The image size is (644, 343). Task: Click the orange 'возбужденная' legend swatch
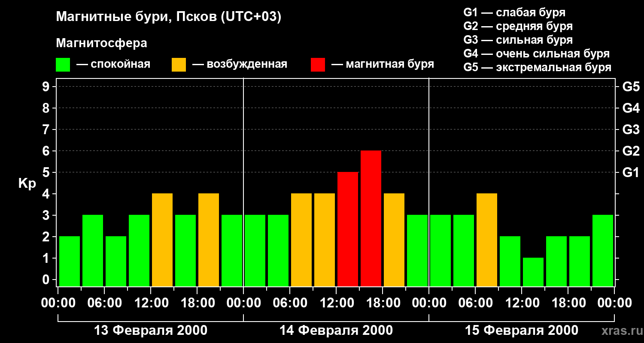[x=179, y=65]
